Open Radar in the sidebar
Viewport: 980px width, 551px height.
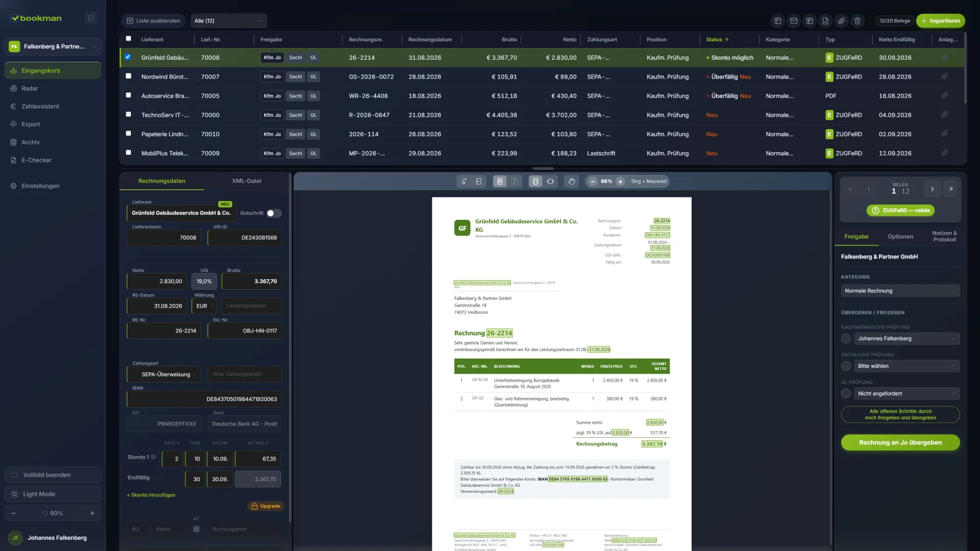point(53,88)
